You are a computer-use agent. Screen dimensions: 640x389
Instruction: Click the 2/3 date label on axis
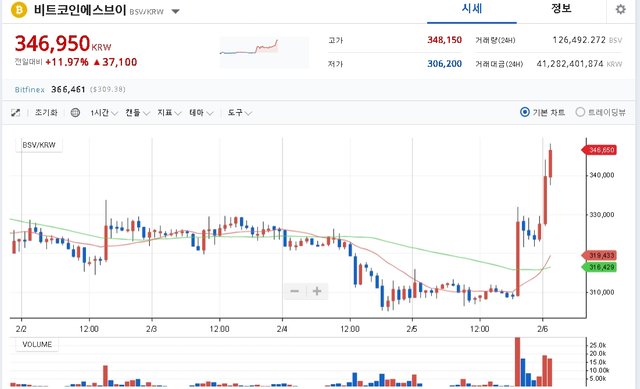pos(151,329)
